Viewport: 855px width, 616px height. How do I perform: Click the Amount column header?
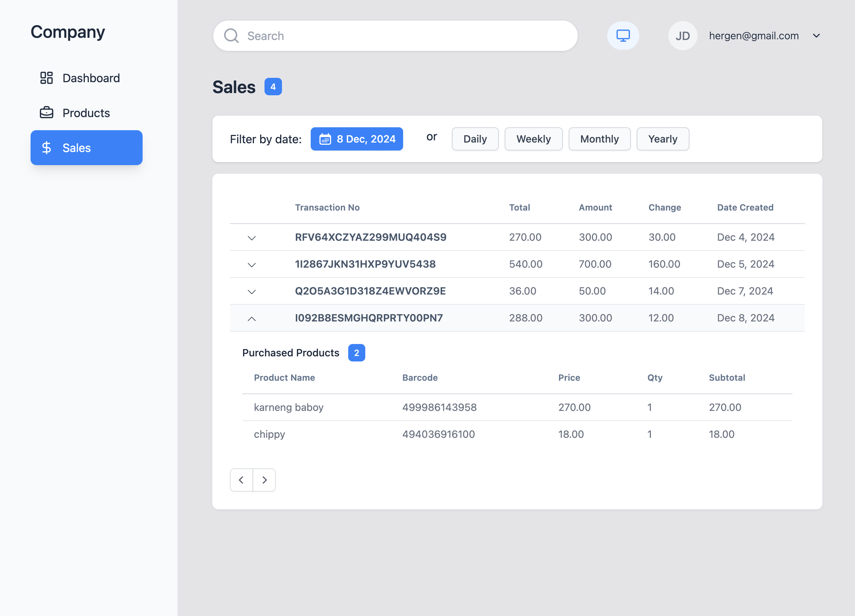[x=595, y=207]
